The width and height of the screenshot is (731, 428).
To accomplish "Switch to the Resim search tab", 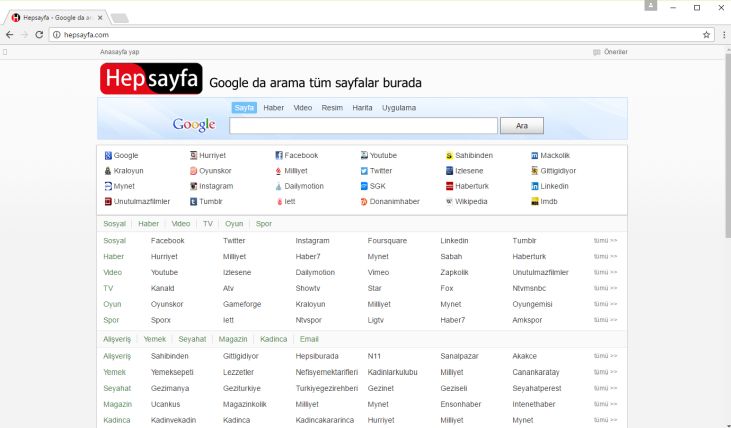I will pyautogui.click(x=332, y=108).
